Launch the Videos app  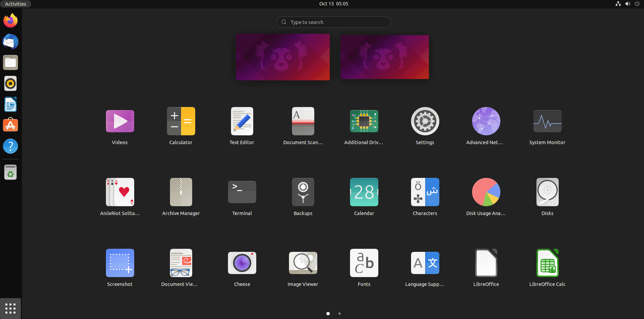[120, 122]
